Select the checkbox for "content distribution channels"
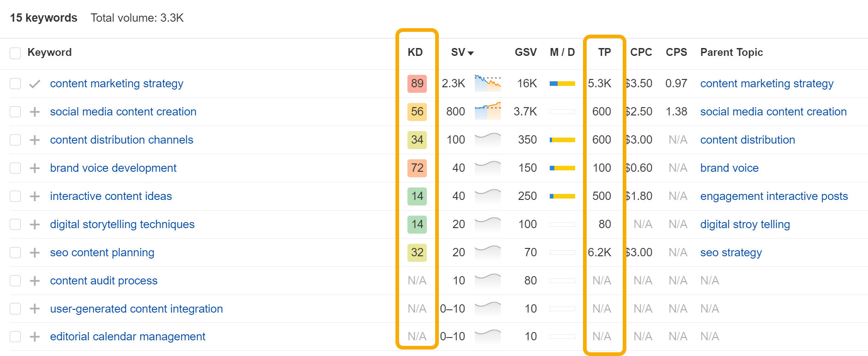This screenshot has height=356, width=868. (15, 140)
